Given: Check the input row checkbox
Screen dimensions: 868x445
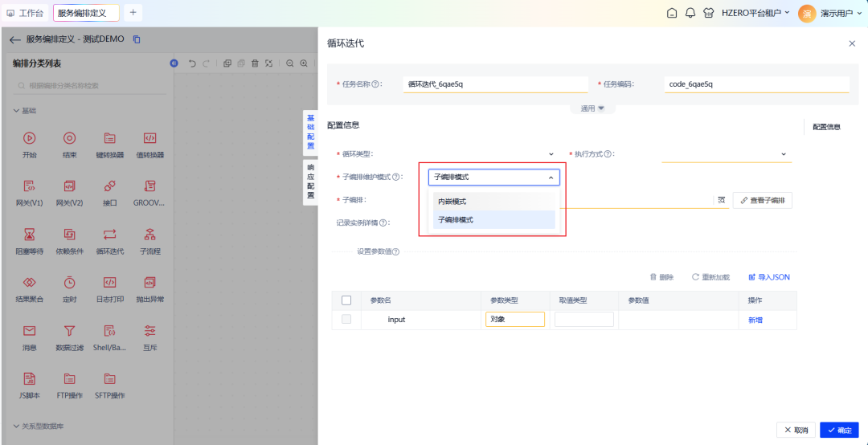Looking at the screenshot, I should pyautogui.click(x=346, y=319).
